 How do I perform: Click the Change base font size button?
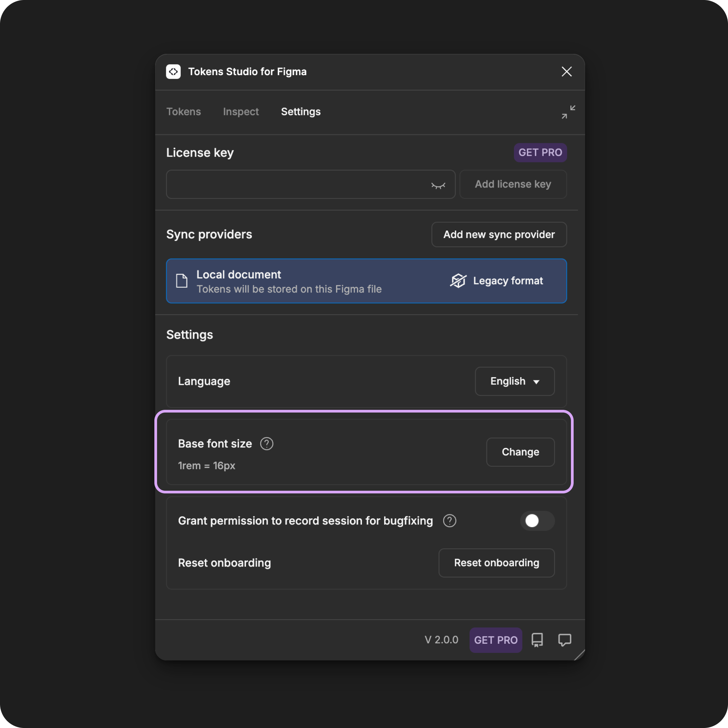520,452
